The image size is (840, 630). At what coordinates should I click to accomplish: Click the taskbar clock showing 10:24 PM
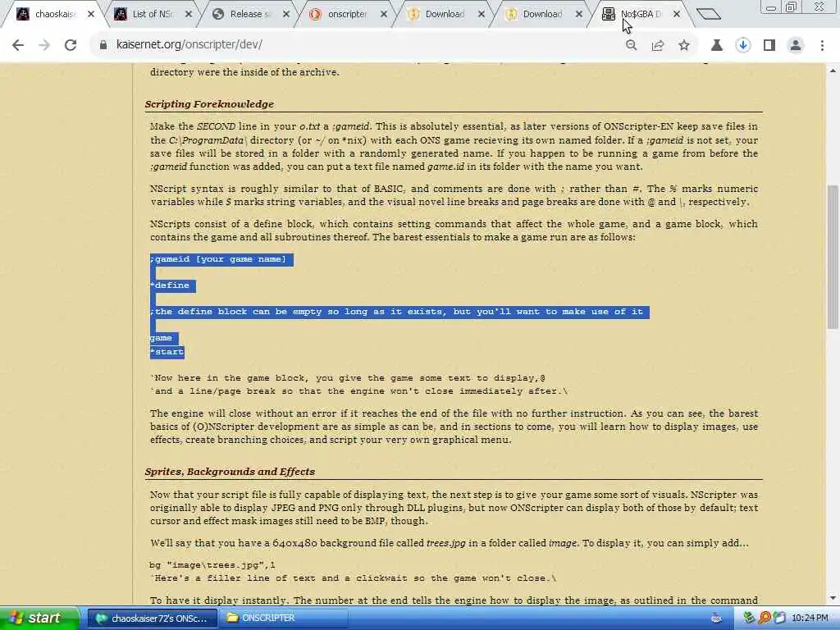click(x=810, y=619)
